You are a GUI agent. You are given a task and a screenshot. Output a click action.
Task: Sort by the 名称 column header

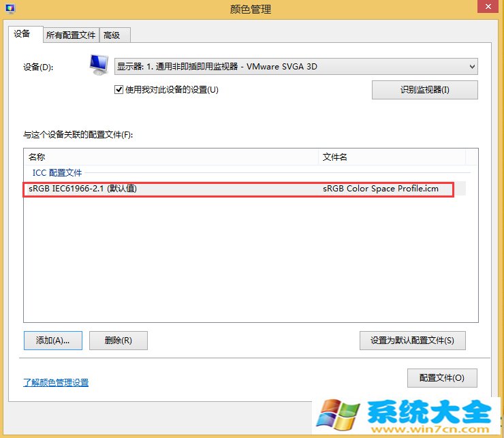(x=171, y=157)
